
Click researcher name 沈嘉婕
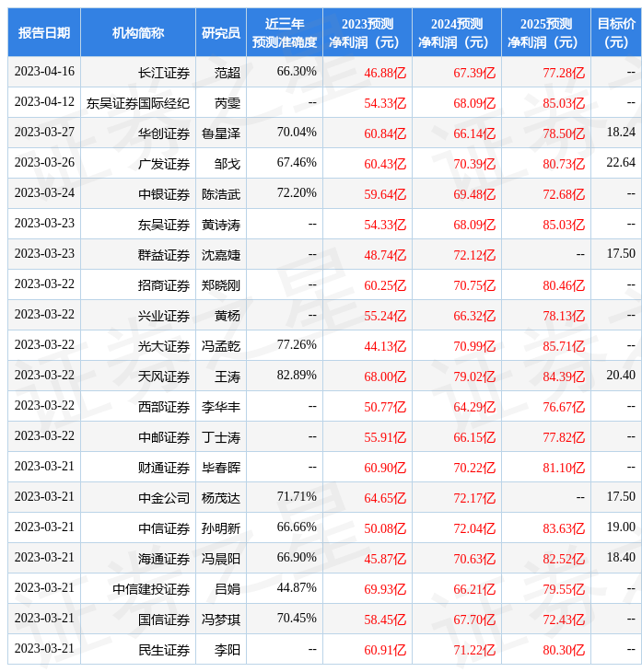point(221,255)
